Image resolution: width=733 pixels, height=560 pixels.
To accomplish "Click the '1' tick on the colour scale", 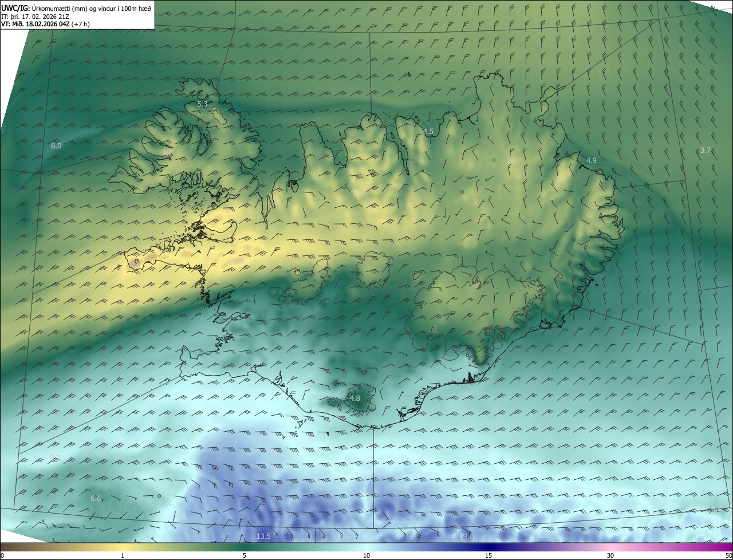I will [x=123, y=555].
